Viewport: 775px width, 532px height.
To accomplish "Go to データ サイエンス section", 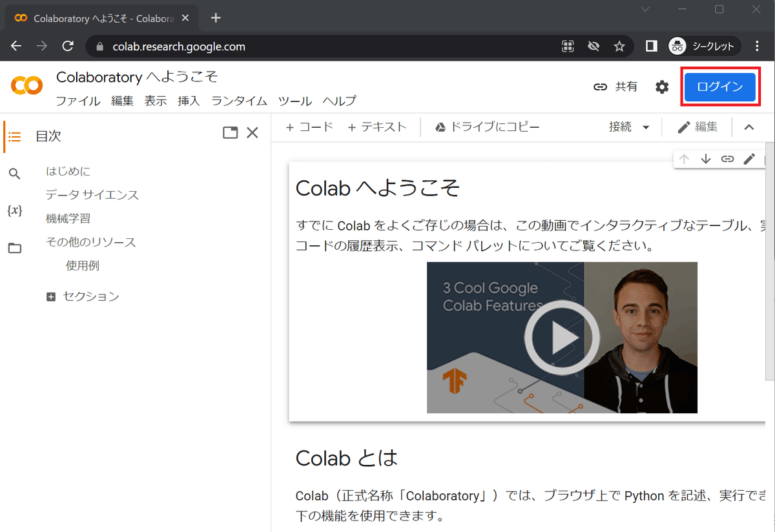I will tap(92, 195).
